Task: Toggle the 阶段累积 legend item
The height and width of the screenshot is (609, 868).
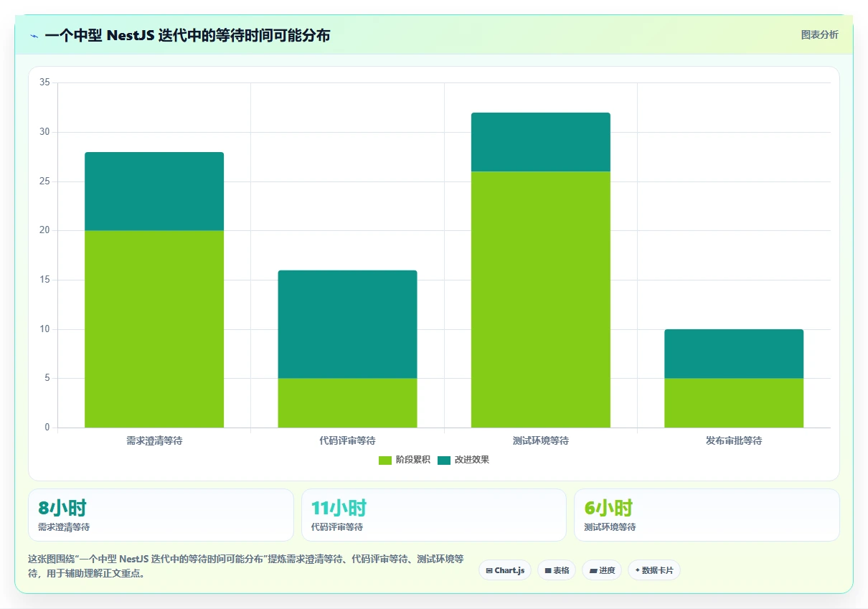Action: pos(405,460)
